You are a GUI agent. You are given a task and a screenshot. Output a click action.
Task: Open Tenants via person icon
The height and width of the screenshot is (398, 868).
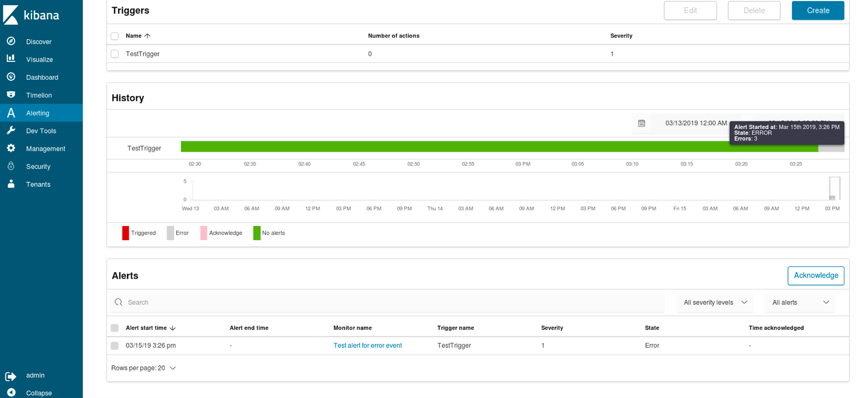point(11,184)
